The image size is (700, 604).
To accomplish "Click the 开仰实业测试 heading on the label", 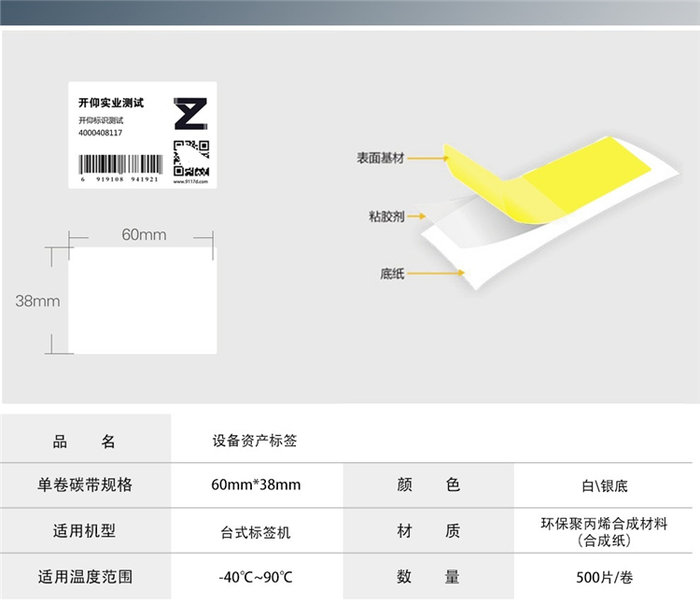I will pos(110,102).
